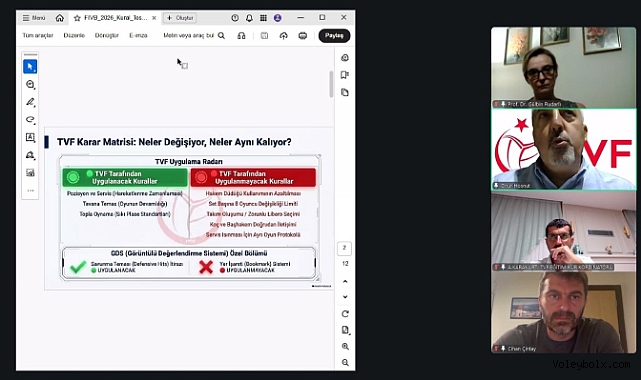The height and width of the screenshot is (380, 641).
Task: Go to previous page with up chevron
Action: [345, 282]
